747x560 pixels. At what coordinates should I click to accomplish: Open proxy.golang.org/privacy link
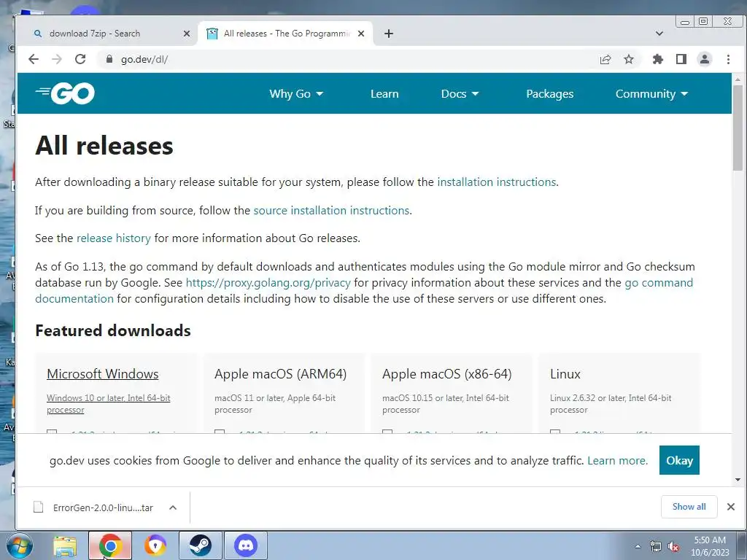[x=268, y=283]
